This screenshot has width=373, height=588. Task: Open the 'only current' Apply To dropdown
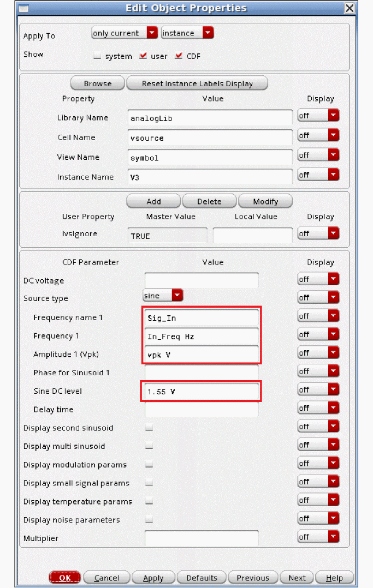(x=125, y=33)
